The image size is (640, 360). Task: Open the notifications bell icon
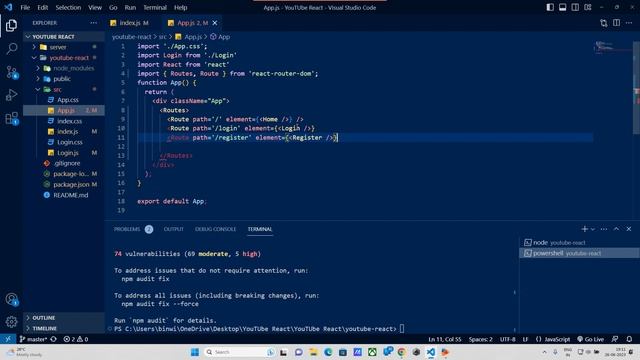point(629,339)
